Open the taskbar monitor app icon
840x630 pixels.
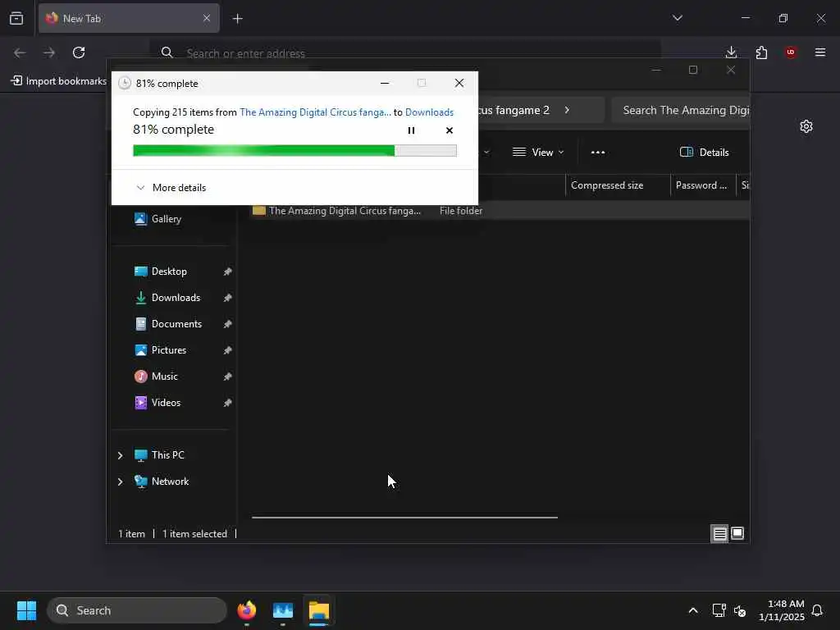pos(283,610)
